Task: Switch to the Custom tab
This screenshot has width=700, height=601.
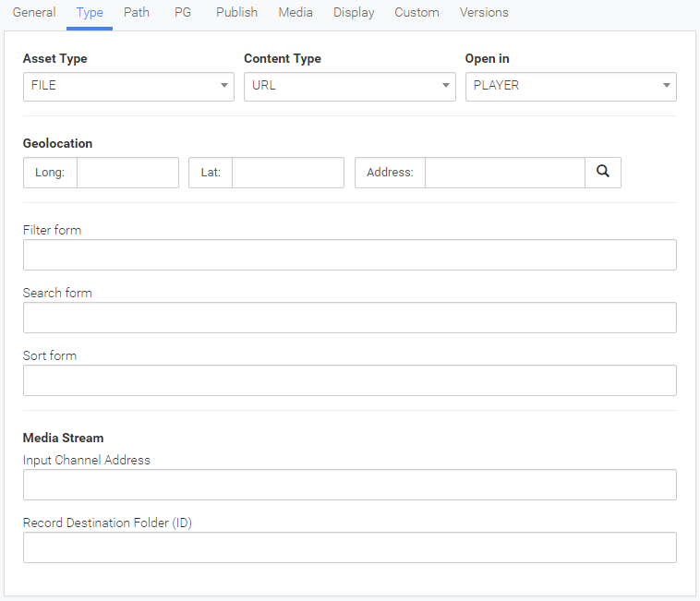Action: tap(416, 13)
